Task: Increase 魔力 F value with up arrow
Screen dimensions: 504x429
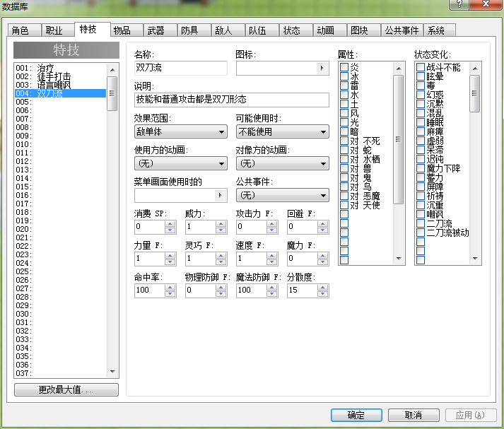Action: point(323,255)
